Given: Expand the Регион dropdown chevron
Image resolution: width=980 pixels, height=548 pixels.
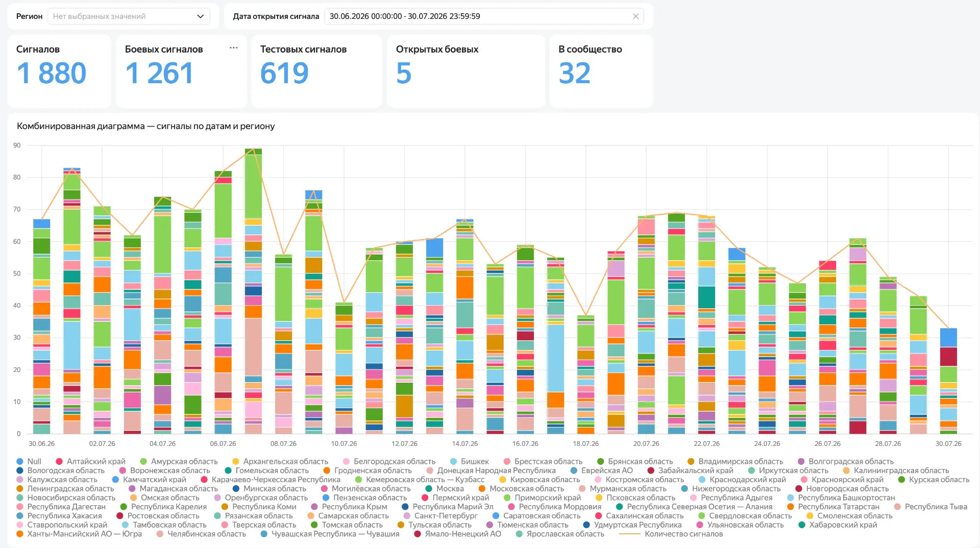Looking at the screenshot, I should [x=200, y=16].
